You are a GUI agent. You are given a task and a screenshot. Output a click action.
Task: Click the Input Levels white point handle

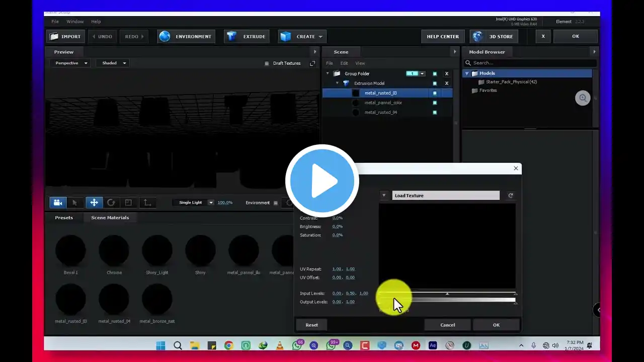tap(515, 294)
